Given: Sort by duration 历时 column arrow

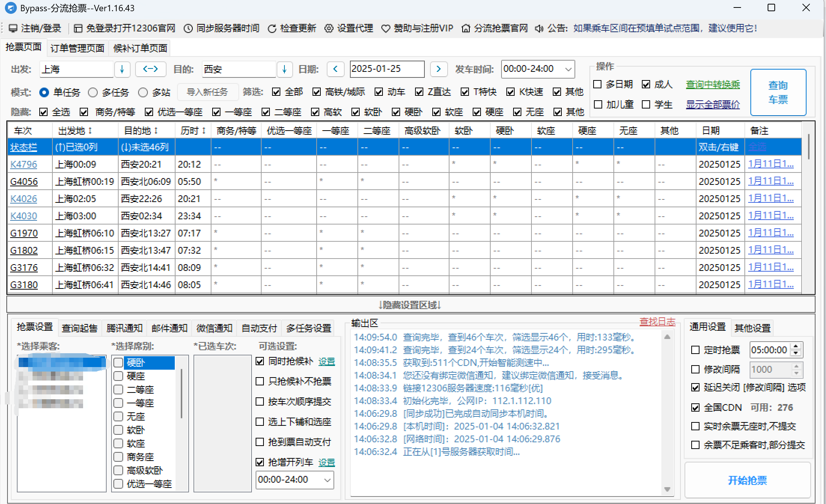Looking at the screenshot, I should point(204,131).
